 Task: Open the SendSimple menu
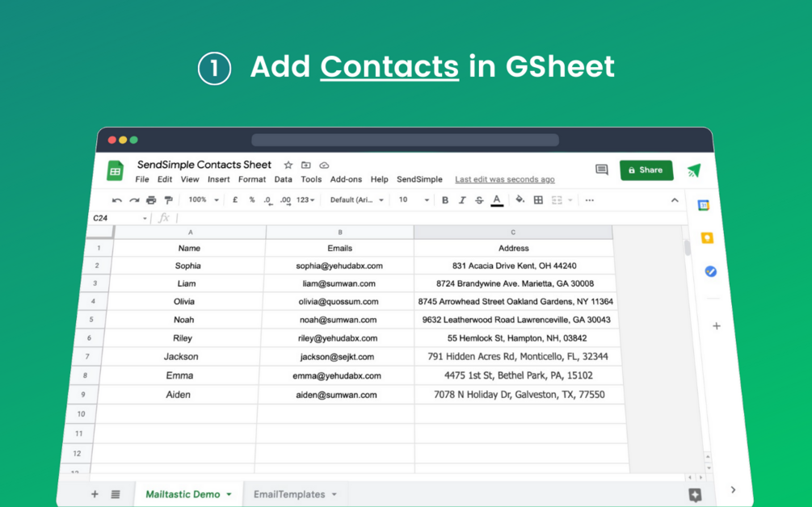419,179
